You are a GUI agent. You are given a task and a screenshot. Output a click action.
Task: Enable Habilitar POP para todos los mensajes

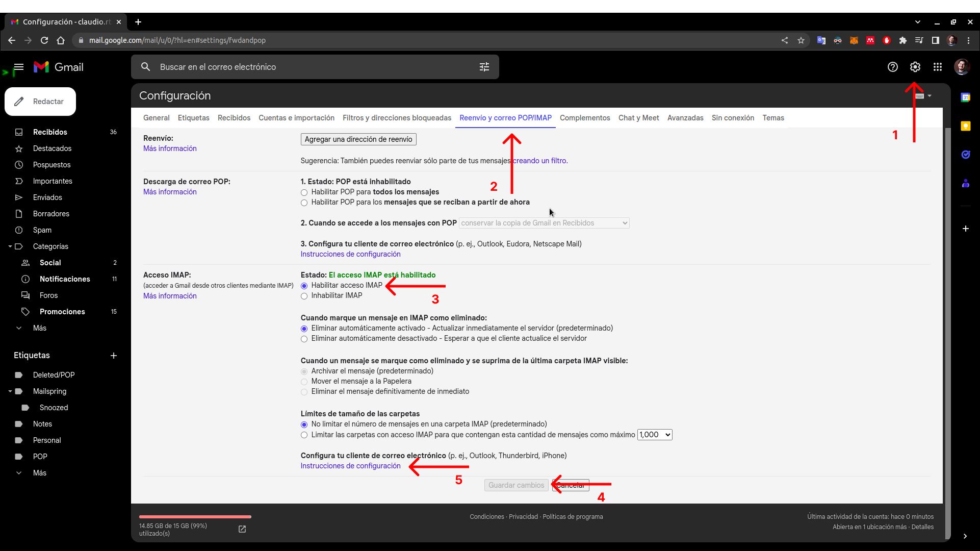point(304,192)
